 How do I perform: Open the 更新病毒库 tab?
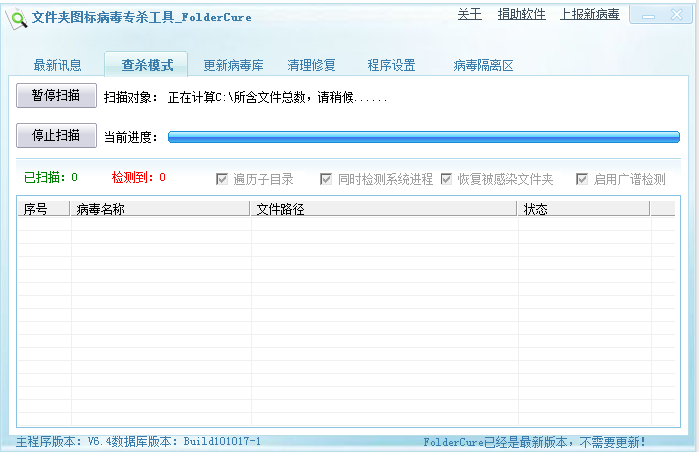tap(233, 65)
